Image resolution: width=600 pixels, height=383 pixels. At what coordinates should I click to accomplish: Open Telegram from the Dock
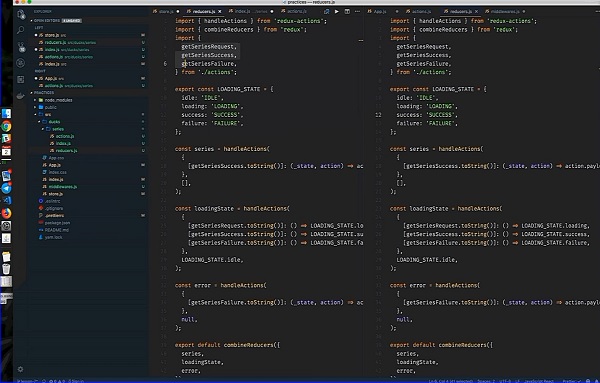coord(6,188)
